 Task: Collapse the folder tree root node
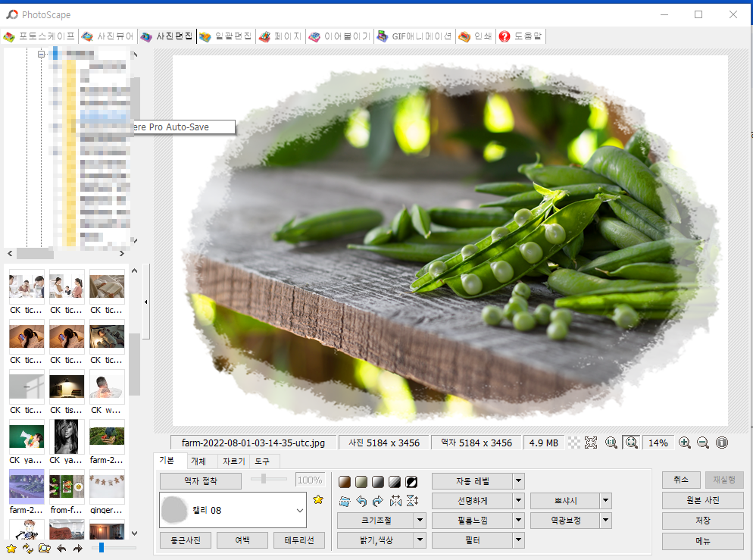tap(42, 55)
